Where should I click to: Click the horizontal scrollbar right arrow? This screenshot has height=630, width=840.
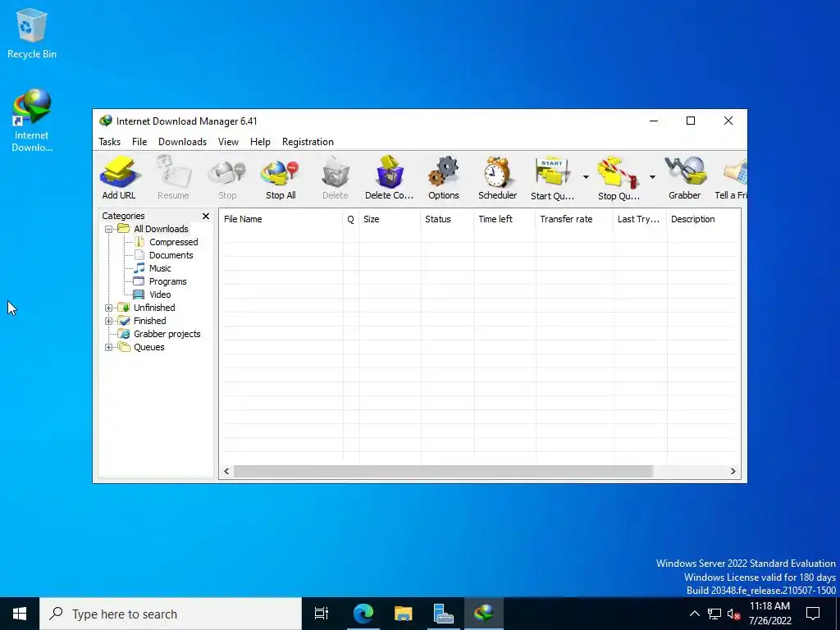pyautogui.click(x=733, y=472)
